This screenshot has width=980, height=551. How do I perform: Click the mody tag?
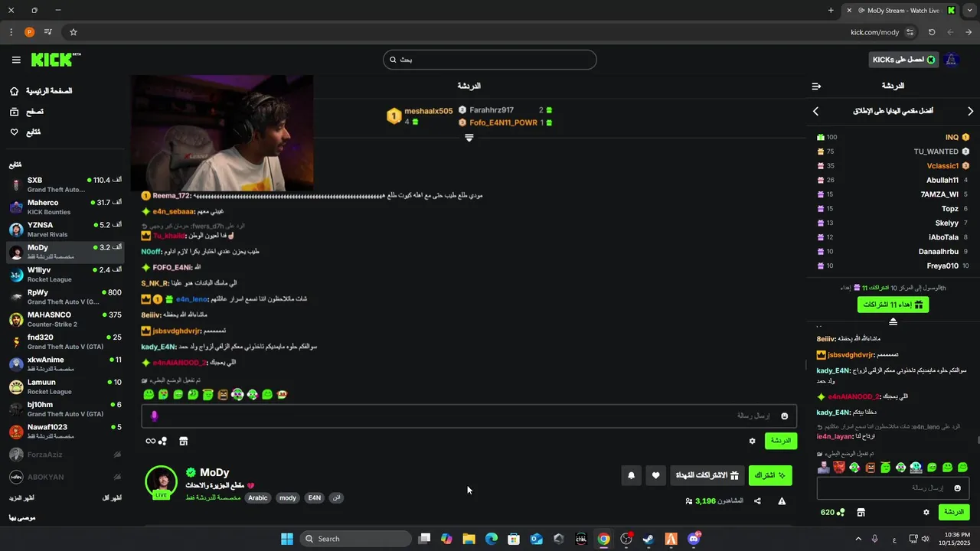pos(287,497)
